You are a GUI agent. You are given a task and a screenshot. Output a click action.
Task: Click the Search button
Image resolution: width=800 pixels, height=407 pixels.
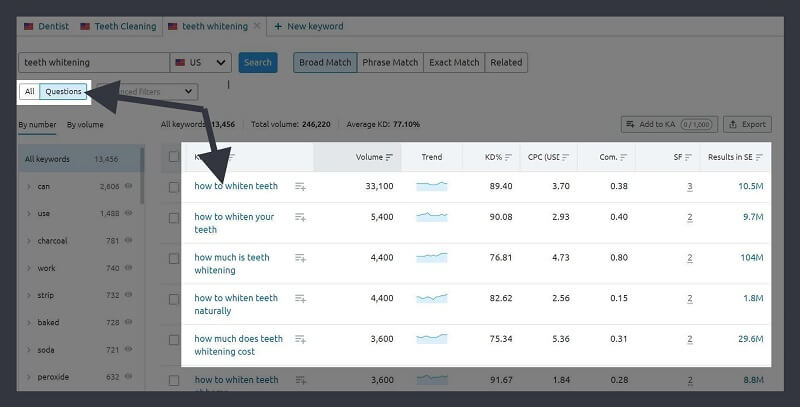(258, 62)
